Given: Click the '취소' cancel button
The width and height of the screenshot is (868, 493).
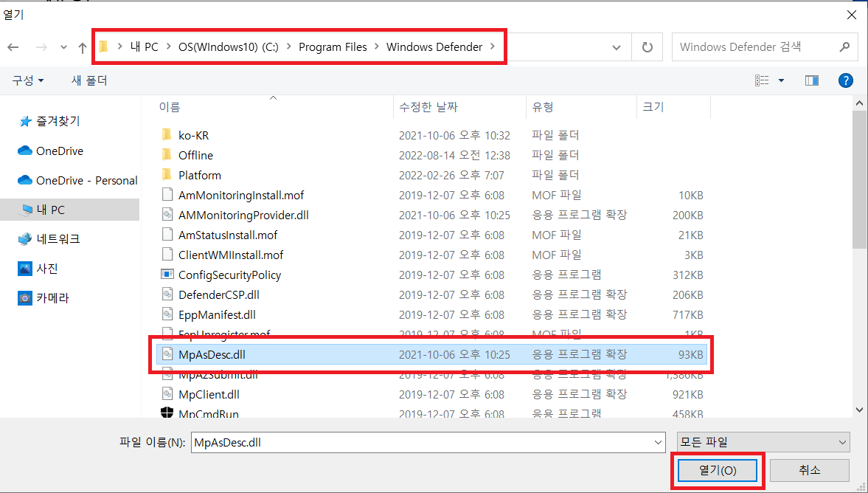Looking at the screenshot, I should [x=809, y=470].
